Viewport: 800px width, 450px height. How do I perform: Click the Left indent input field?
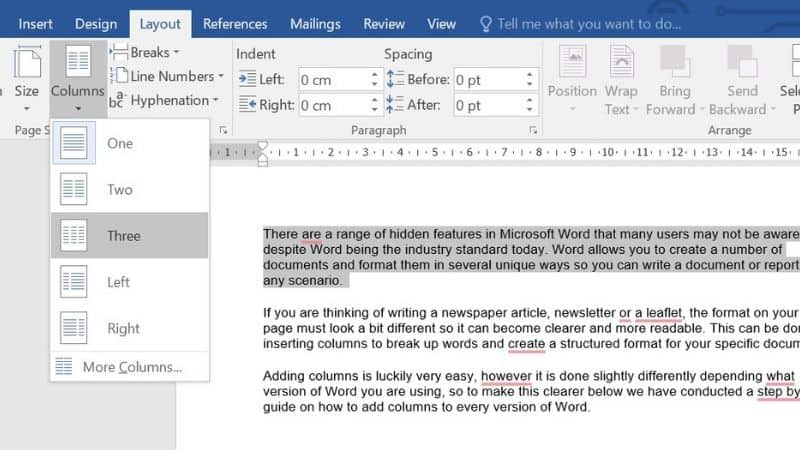[331, 79]
